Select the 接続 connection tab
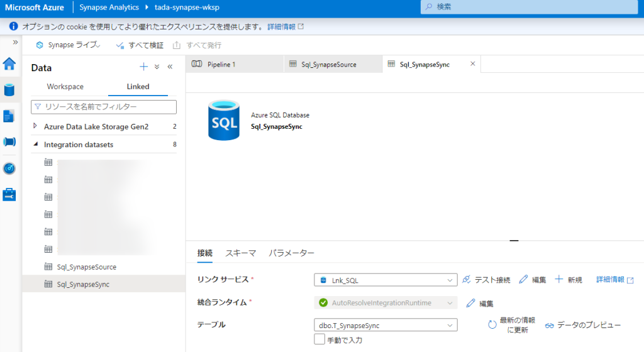The height and width of the screenshot is (352, 644). 205,253
